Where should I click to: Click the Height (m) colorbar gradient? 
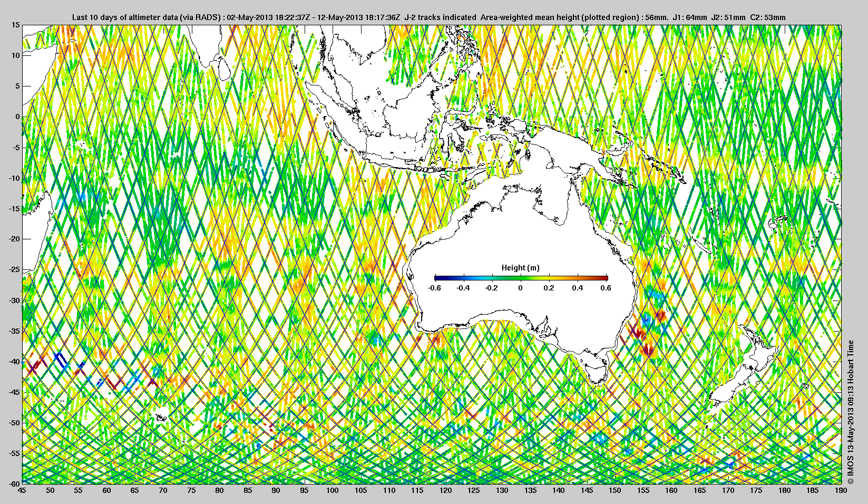click(x=521, y=278)
